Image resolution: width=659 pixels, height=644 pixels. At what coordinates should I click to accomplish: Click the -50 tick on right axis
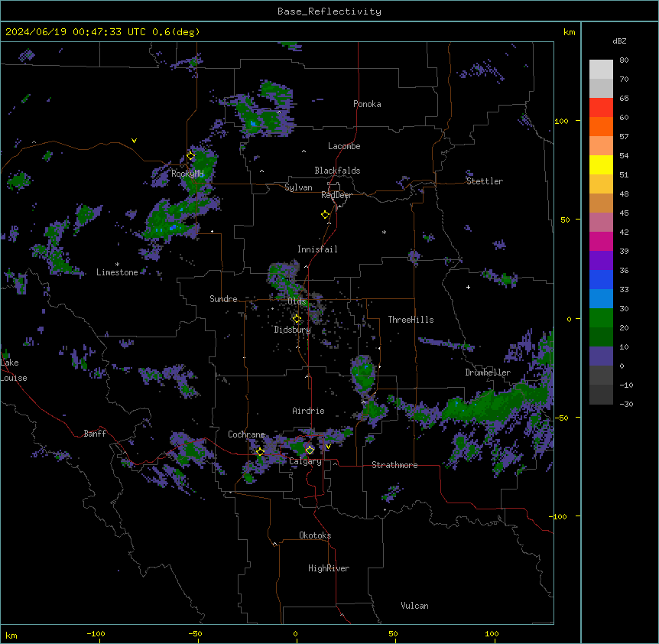[x=561, y=418]
